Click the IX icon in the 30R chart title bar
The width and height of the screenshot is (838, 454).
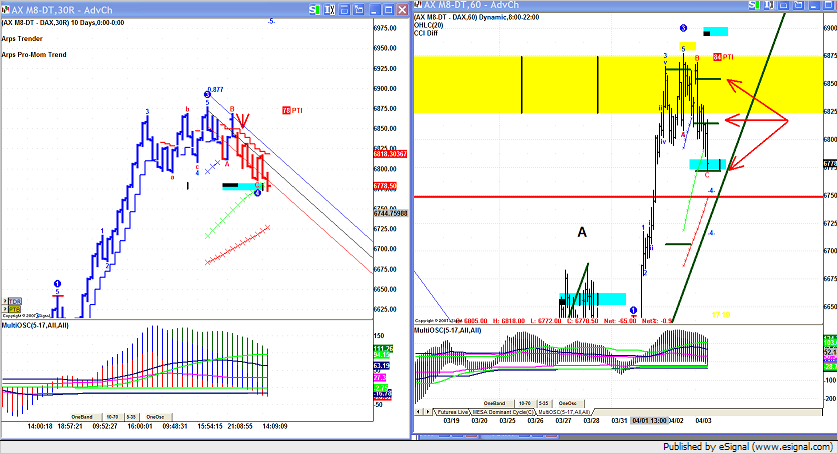tap(331, 9)
